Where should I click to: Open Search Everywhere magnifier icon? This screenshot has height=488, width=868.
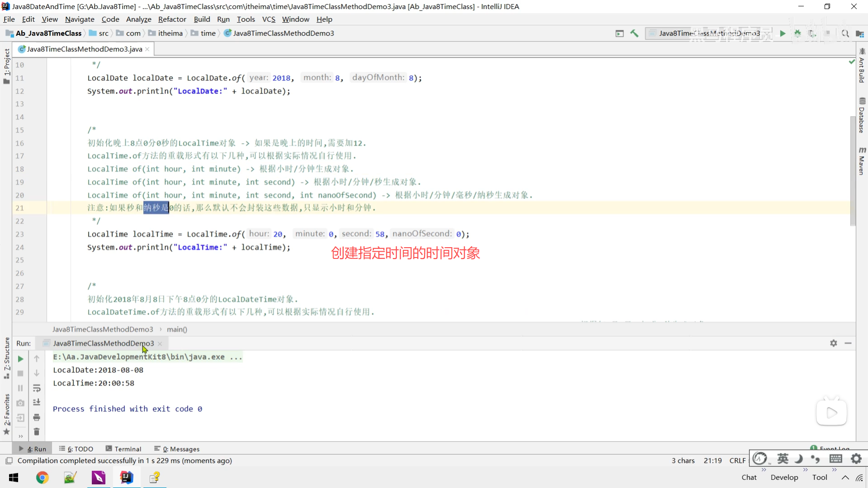(845, 33)
